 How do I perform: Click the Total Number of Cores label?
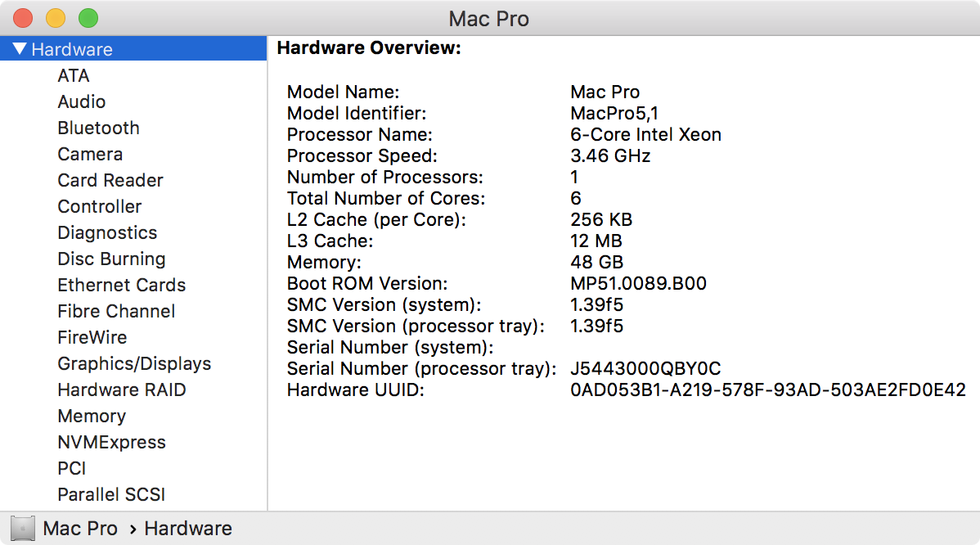pos(386,199)
